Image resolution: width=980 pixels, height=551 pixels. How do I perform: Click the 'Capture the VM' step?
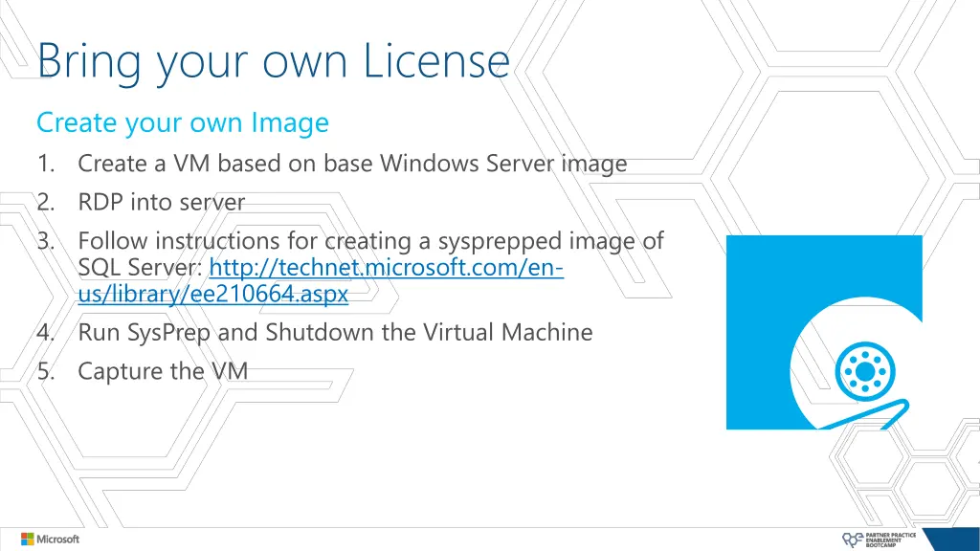pos(163,371)
